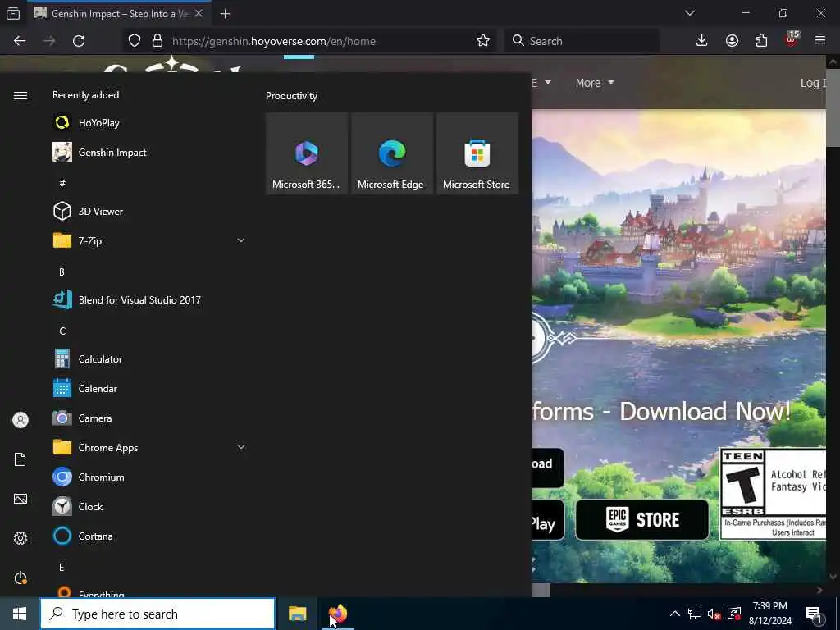Open Calendar app
Viewport: 840px width, 630px height.
point(149,388)
